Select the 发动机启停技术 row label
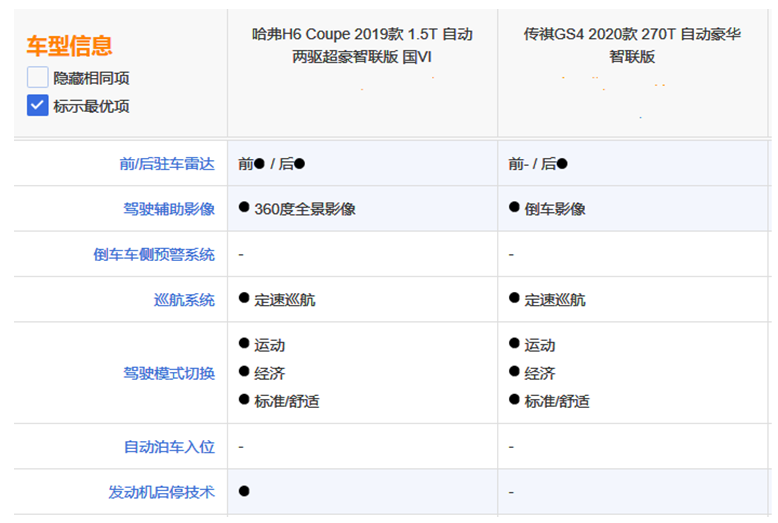 coord(161,492)
